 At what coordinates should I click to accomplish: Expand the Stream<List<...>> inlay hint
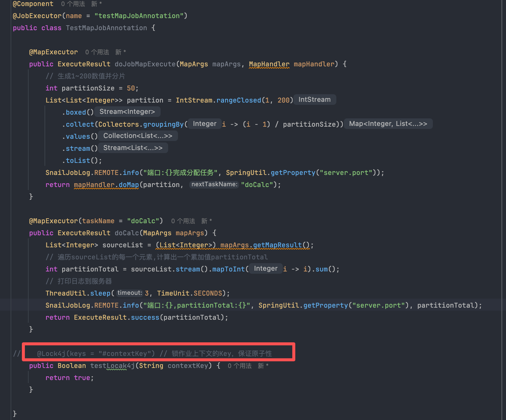[133, 148]
